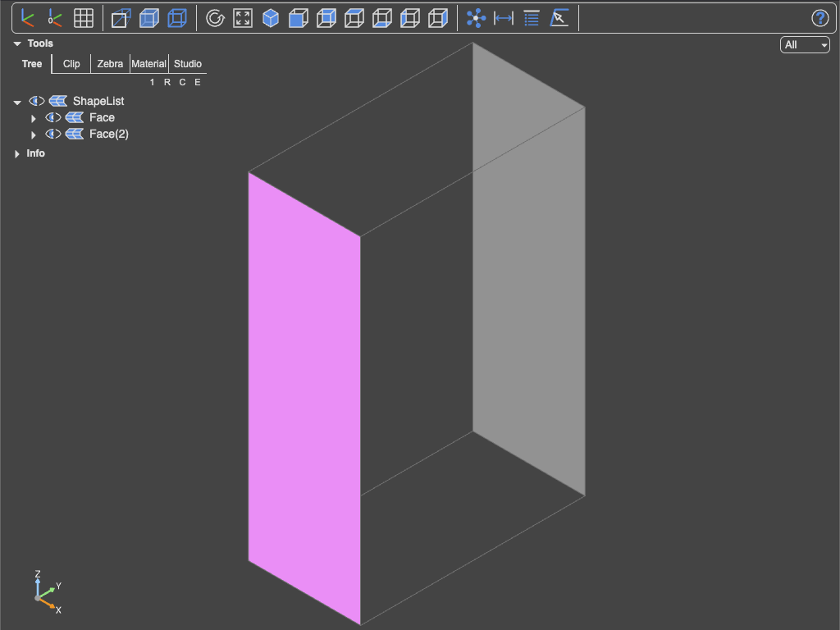Switch to the Clip tab

(x=71, y=64)
